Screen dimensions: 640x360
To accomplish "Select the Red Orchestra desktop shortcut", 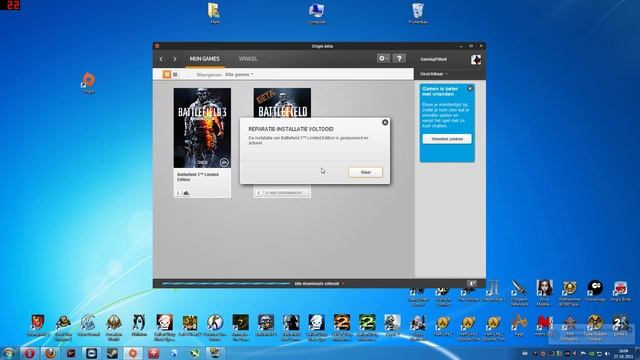I will point(569,328).
